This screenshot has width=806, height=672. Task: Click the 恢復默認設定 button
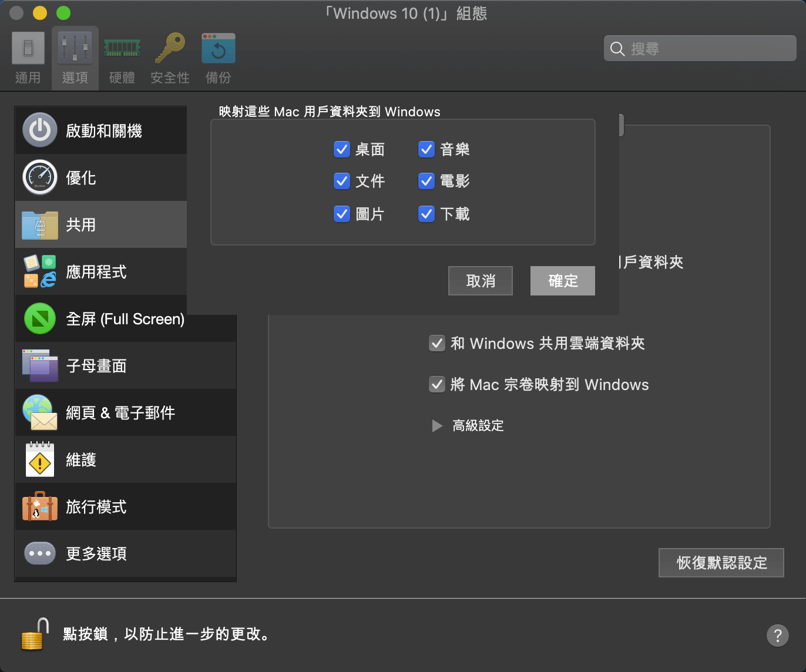coord(721,563)
